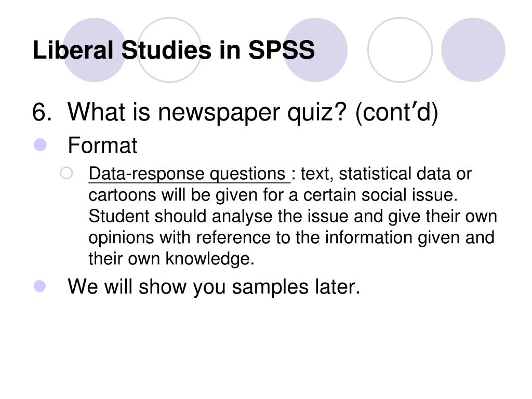Click the leftmost filled lavender circle in header
The height and width of the screenshot is (399, 532).
point(95,50)
